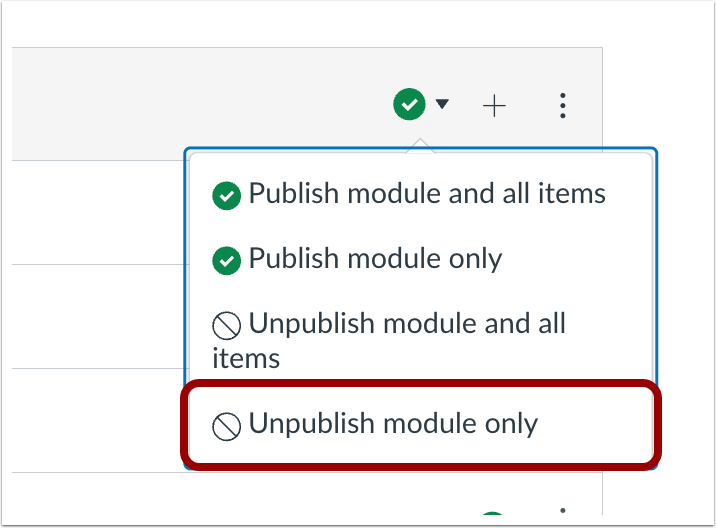Select the second module item row
Image resolution: width=716 pixels, height=528 pixels.
98,316
